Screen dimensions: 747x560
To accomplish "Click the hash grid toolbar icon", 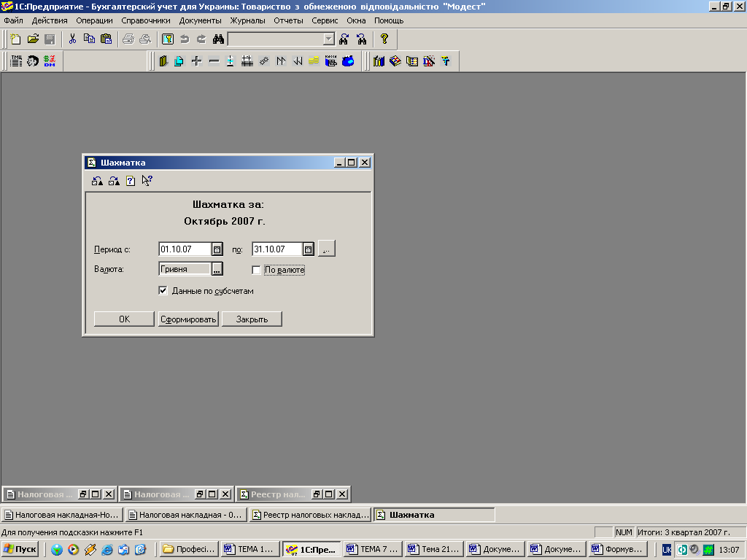I will pyautogui.click(x=247, y=61).
